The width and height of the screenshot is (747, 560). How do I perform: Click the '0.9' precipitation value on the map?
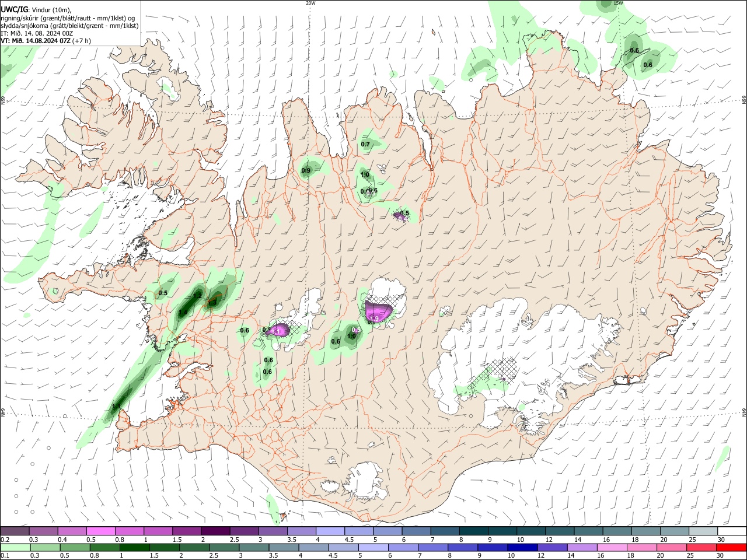[306, 171]
